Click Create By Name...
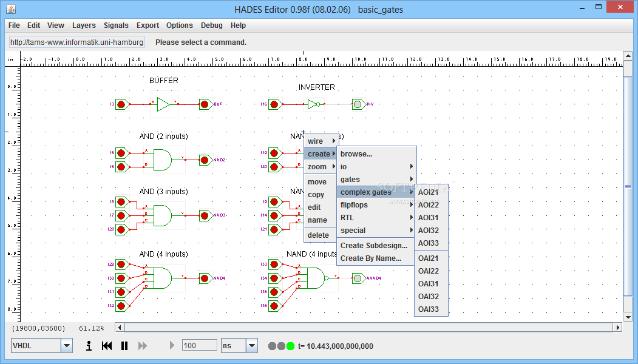This screenshot has width=638, height=364. point(377,258)
